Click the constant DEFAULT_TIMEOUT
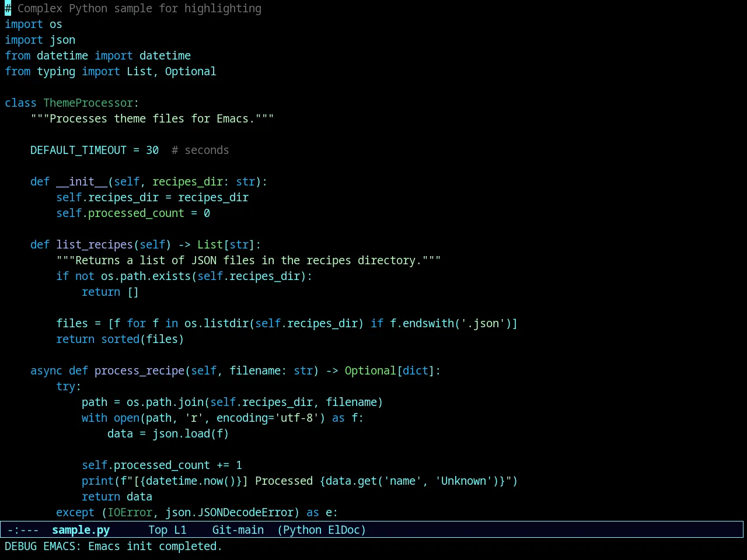Viewport: 747px width, 560px height. tap(78, 150)
